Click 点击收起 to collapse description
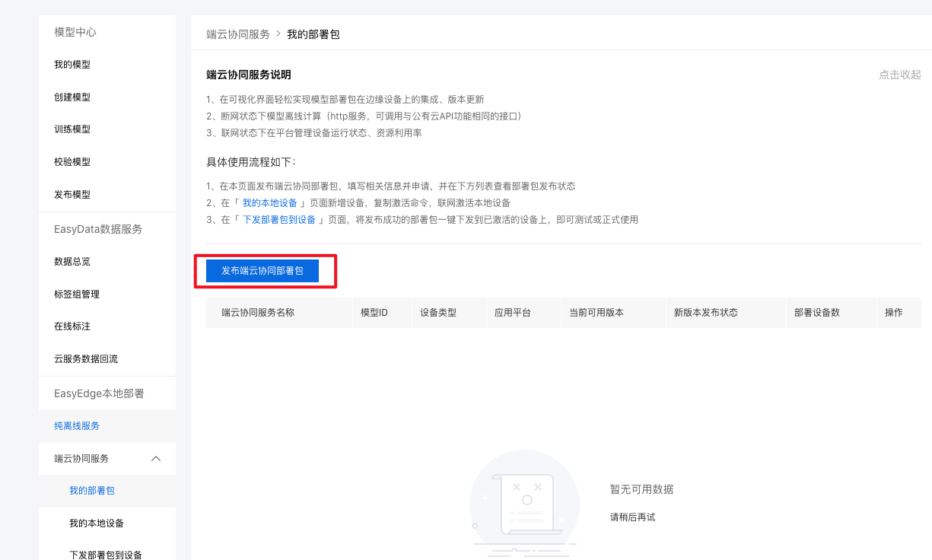Image resolution: width=932 pixels, height=560 pixels. point(900,75)
